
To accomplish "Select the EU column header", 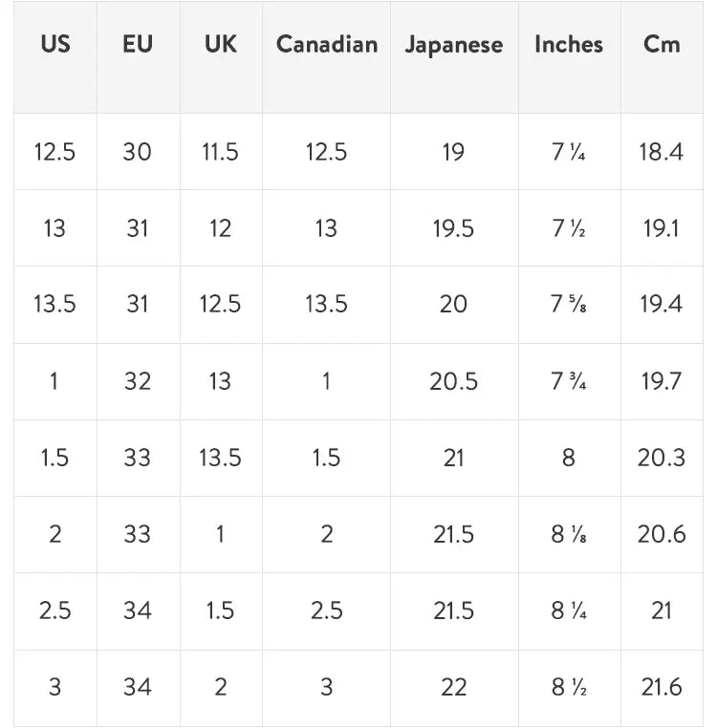I will pyautogui.click(x=138, y=45).
